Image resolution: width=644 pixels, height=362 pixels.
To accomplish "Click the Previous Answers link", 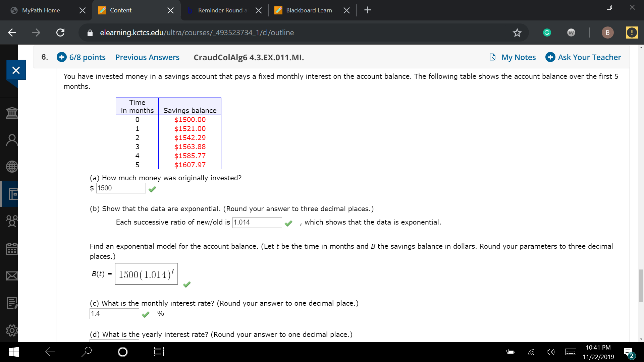I will [147, 57].
